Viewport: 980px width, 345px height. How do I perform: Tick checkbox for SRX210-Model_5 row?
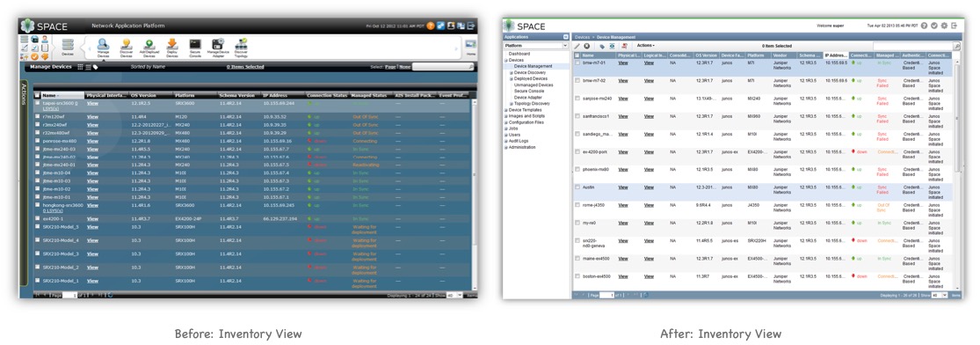point(38,227)
